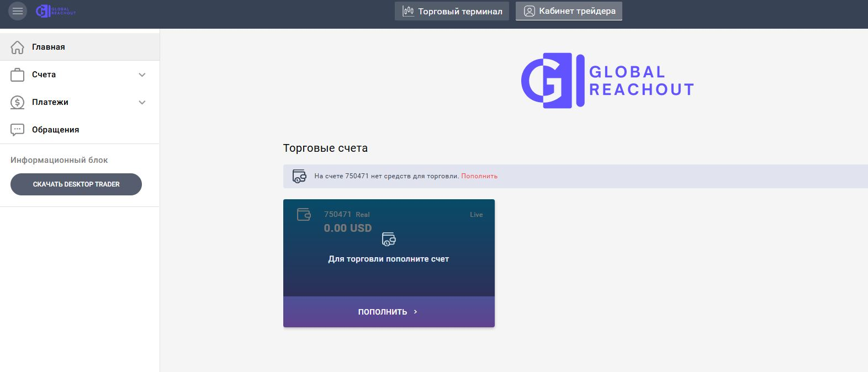Select account number 750471 on card
This screenshot has width=868, height=372.
pyautogui.click(x=337, y=214)
